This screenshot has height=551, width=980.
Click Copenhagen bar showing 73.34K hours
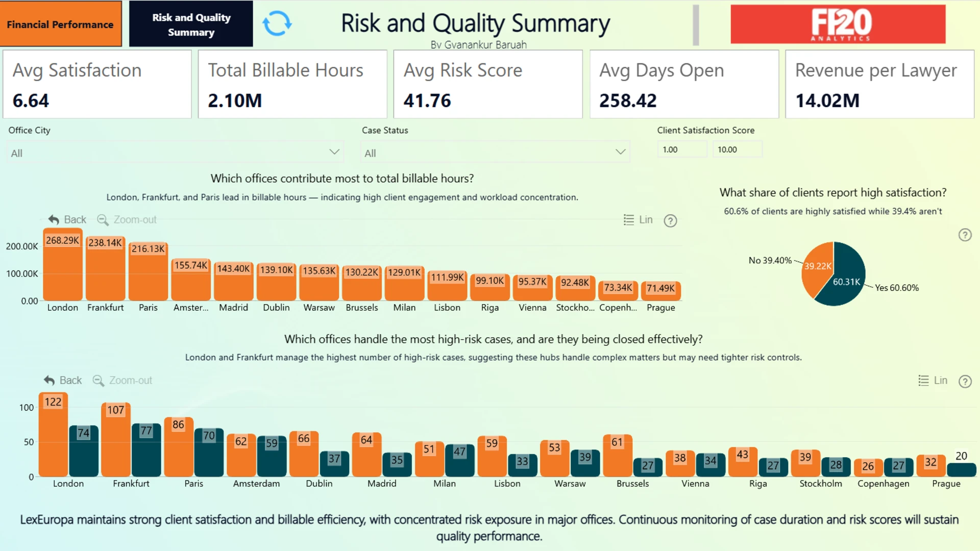pos(618,291)
